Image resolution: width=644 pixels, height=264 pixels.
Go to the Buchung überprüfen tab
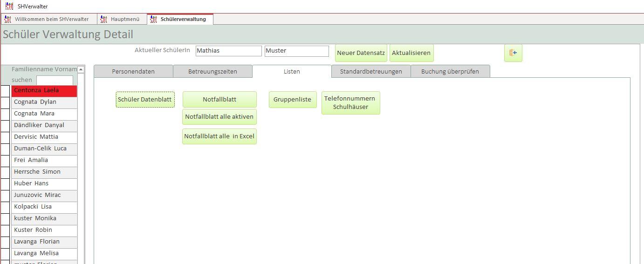(x=450, y=71)
